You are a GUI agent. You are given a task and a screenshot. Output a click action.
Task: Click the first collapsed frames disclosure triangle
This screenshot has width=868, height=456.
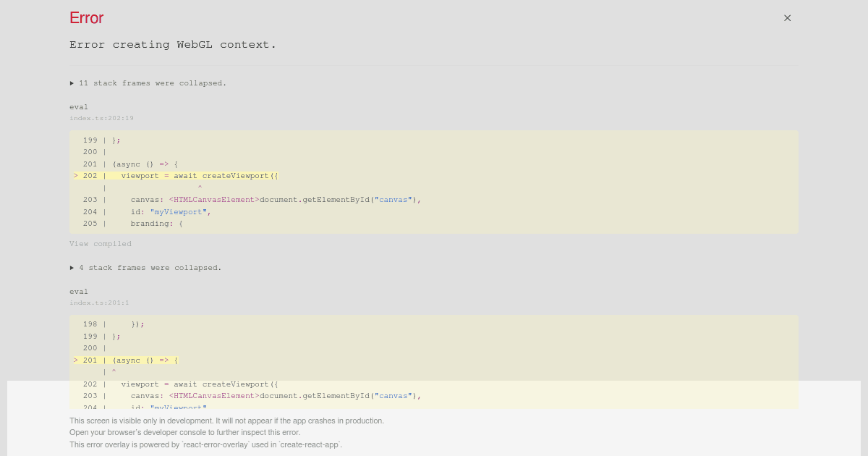point(72,83)
